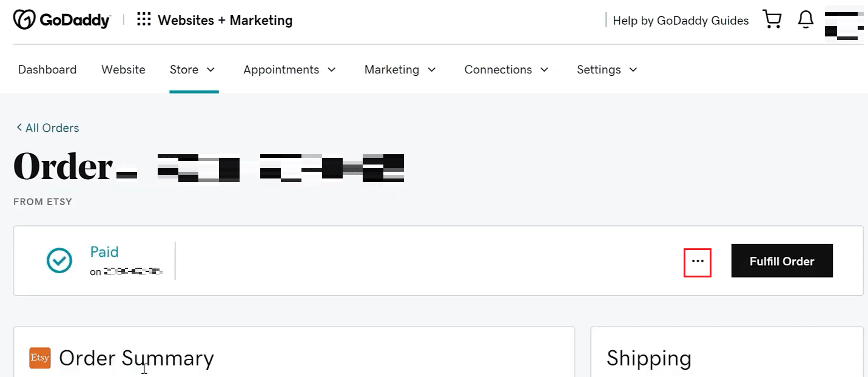Click the Paid status text
The height and width of the screenshot is (377, 868).
coord(104,252)
